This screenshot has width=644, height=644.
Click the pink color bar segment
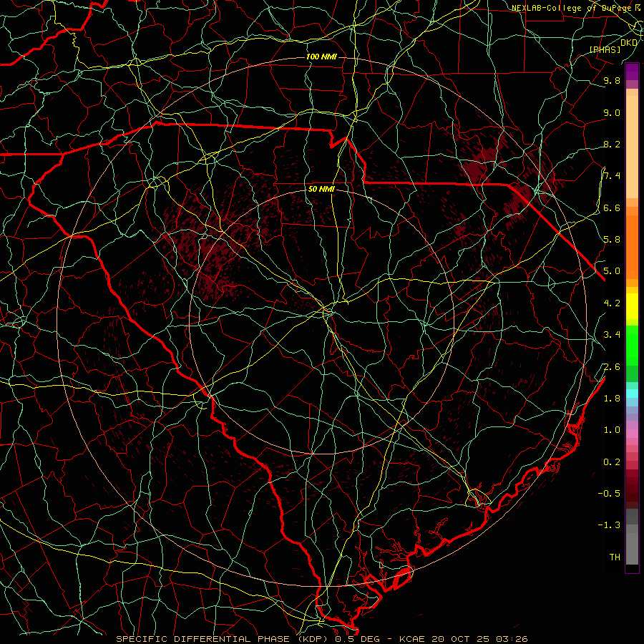click(632, 434)
